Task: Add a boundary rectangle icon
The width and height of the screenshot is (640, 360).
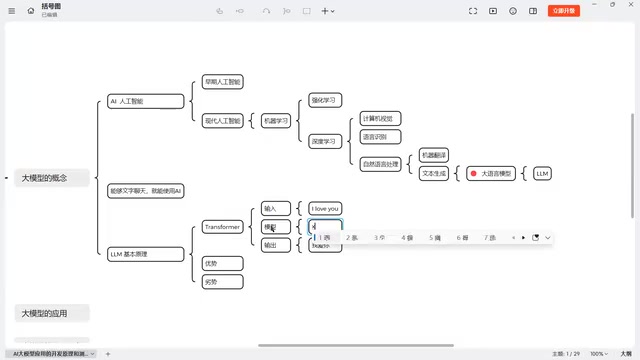Action: [307, 11]
